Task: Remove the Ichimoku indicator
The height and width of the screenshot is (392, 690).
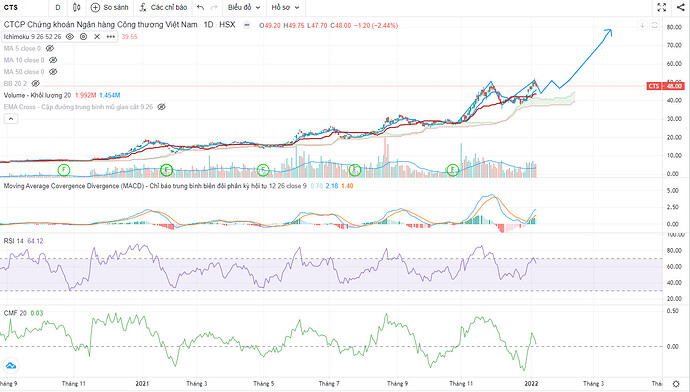Action: (97, 37)
